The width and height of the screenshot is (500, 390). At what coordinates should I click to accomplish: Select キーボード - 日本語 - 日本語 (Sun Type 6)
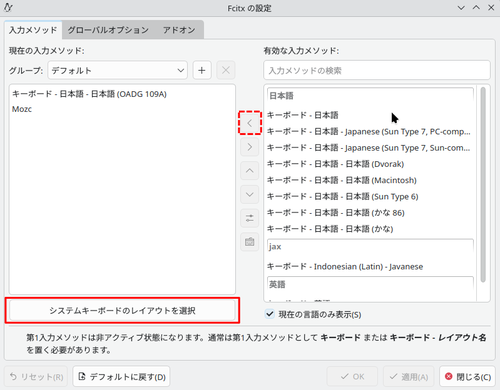click(x=370, y=196)
